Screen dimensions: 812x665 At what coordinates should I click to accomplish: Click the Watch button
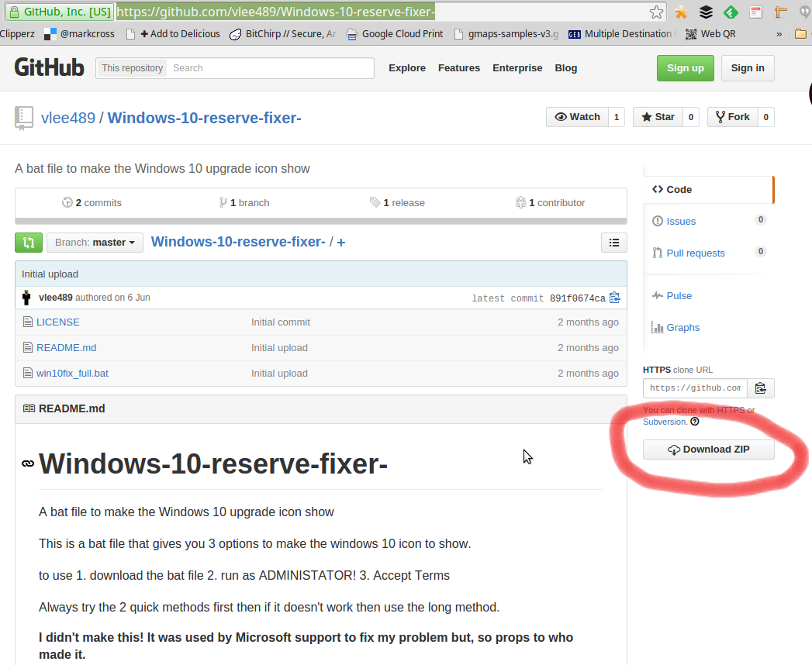coord(578,117)
